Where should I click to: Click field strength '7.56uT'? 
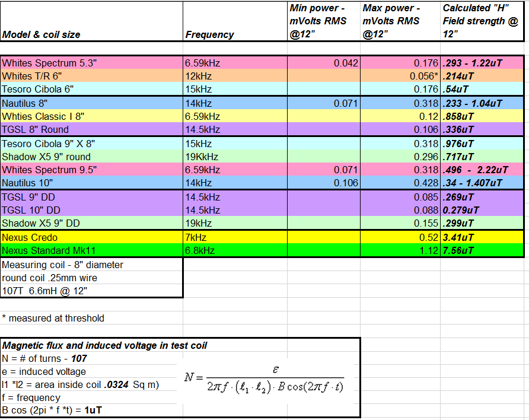[x=482, y=251]
